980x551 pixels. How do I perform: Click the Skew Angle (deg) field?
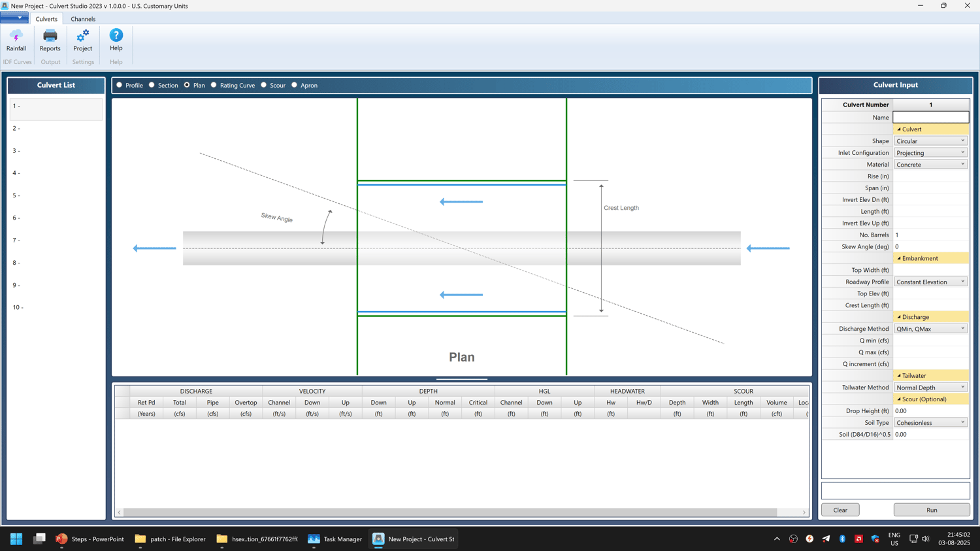(931, 247)
